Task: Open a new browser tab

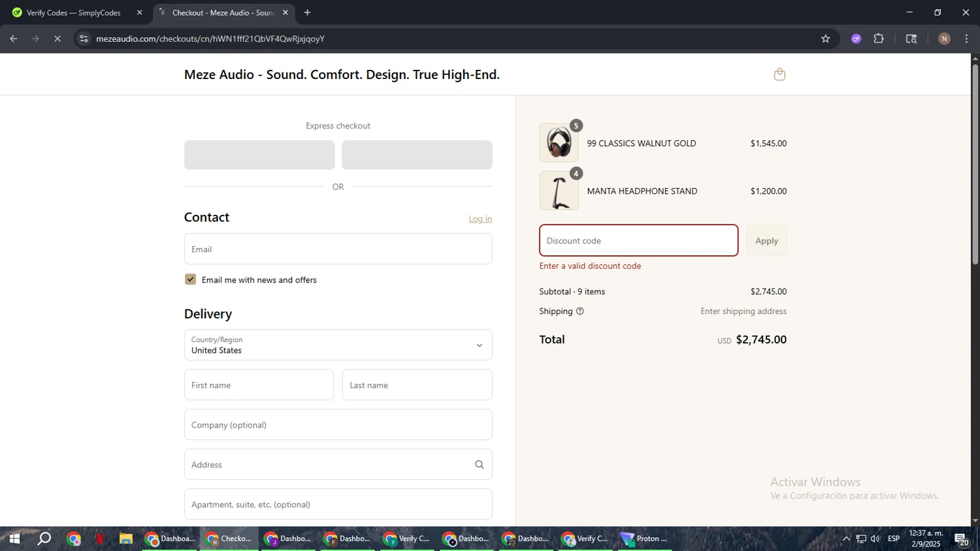Action: pyautogui.click(x=307, y=12)
